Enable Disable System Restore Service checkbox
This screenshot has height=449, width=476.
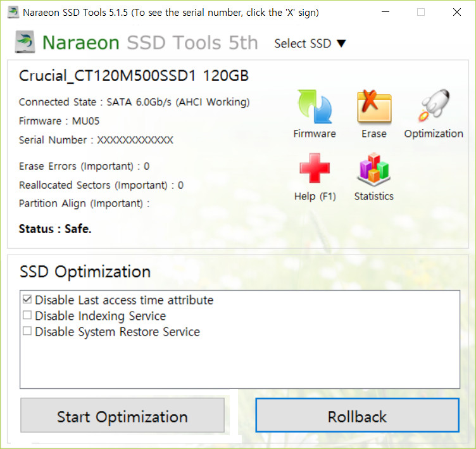pyautogui.click(x=27, y=331)
